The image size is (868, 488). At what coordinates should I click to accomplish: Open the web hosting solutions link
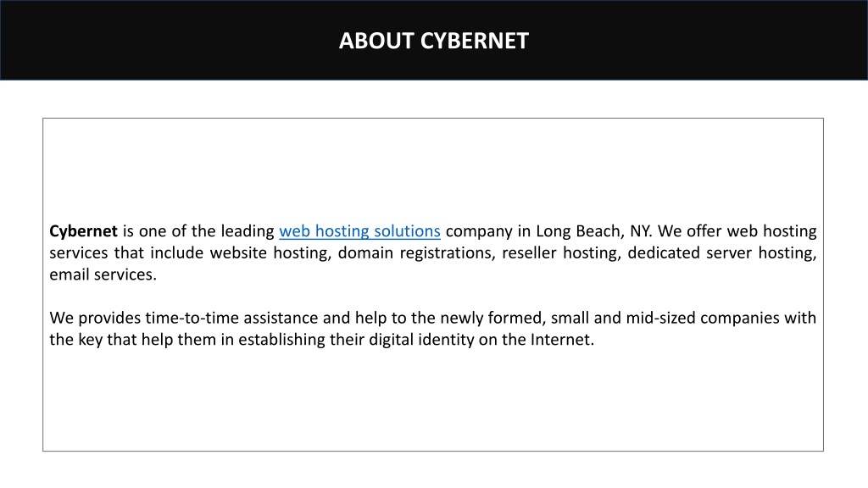[359, 230]
